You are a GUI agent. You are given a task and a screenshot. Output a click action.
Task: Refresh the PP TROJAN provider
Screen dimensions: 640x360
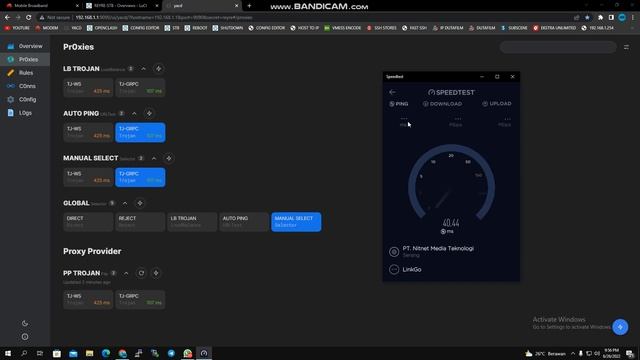(x=141, y=273)
